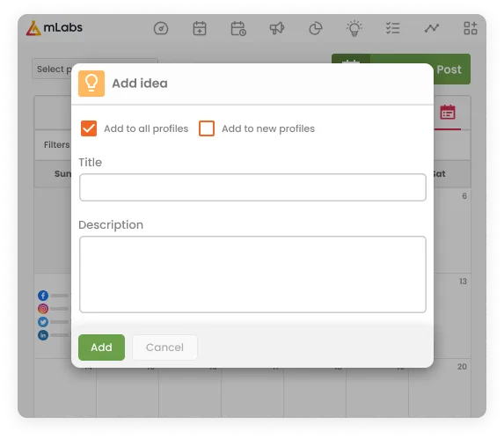Open the Select profile dropdown
The width and height of the screenshot is (504, 439).
(x=52, y=69)
